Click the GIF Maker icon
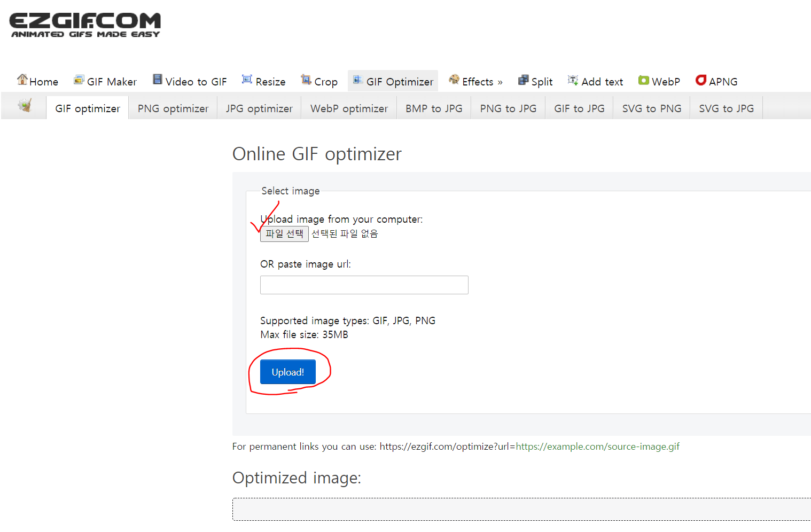The height and width of the screenshot is (532, 811). click(79, 80)
